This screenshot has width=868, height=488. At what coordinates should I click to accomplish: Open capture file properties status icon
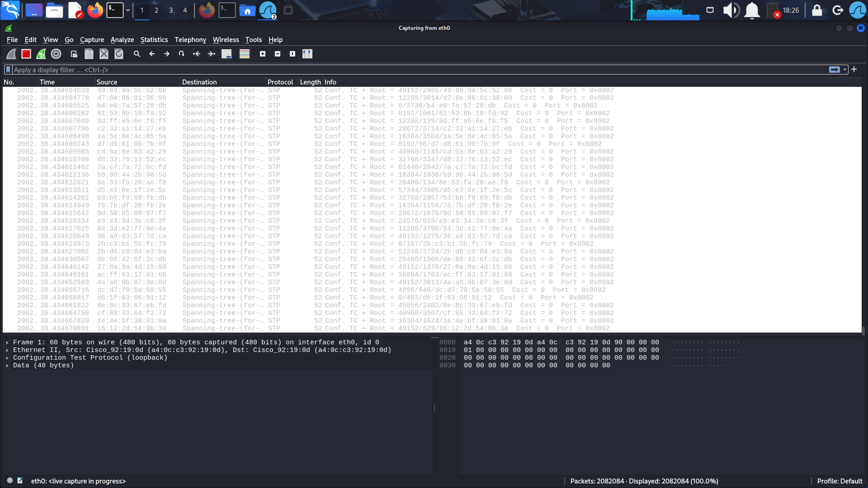pos(20,481)
